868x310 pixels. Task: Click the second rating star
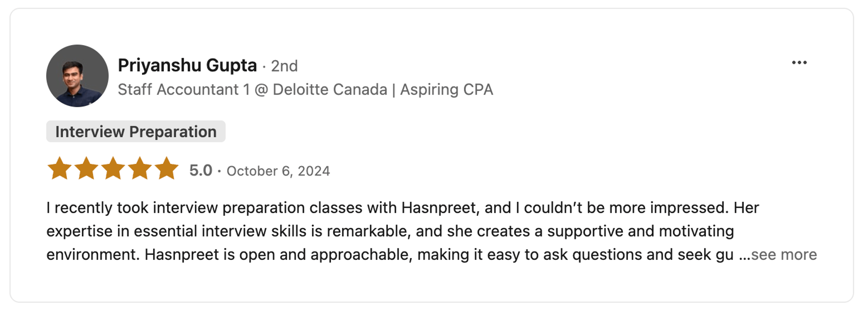tap(86, 169)
